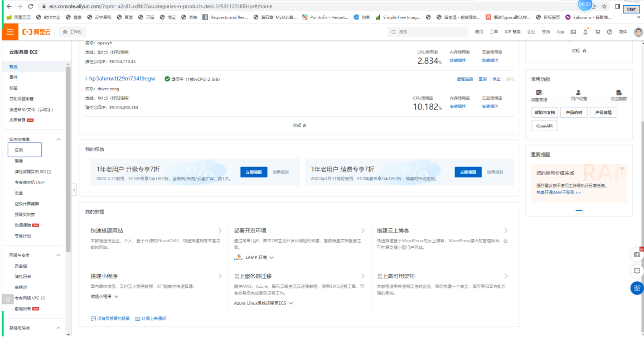Claim 升级专享7折 with 立即领取
Screen dimensions: 644x342
(254, 172)
